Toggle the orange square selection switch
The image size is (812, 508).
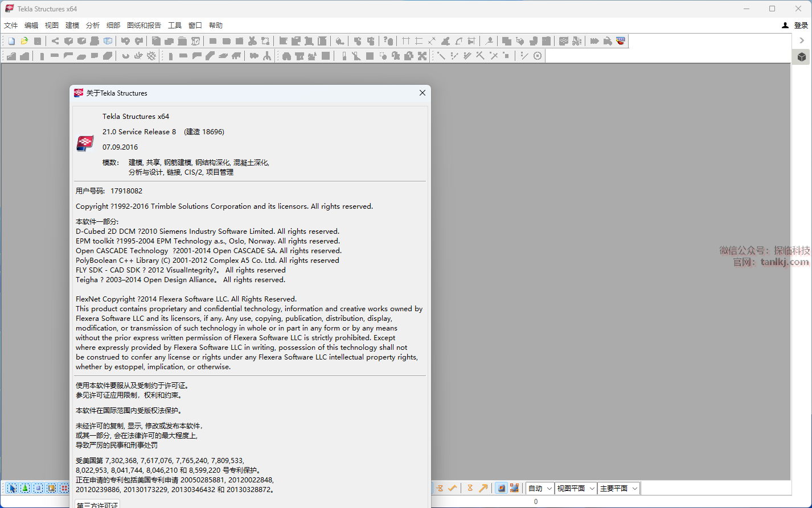[x=51, y=488]
